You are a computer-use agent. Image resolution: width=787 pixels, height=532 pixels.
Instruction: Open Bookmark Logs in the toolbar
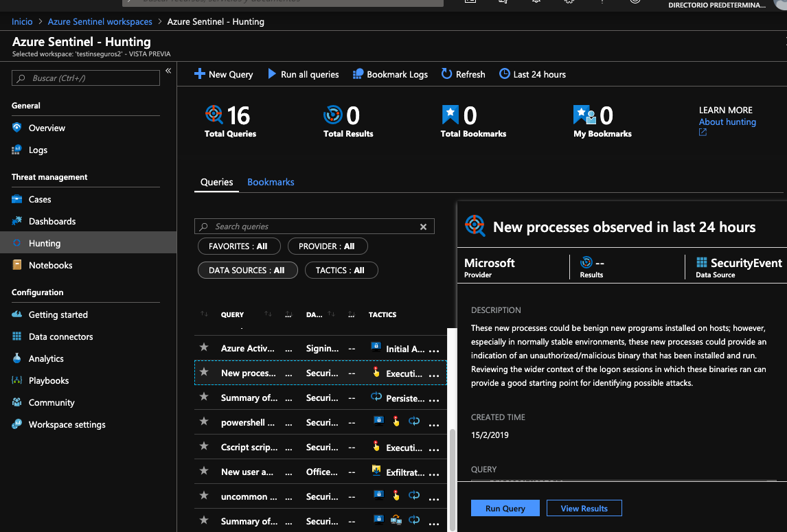point(390,74)
